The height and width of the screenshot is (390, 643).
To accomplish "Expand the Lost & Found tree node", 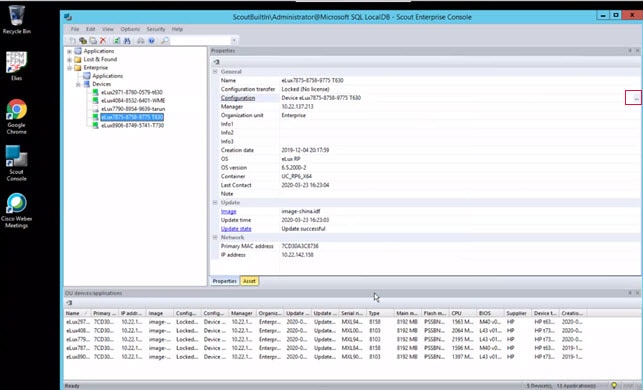I will 69,59.
